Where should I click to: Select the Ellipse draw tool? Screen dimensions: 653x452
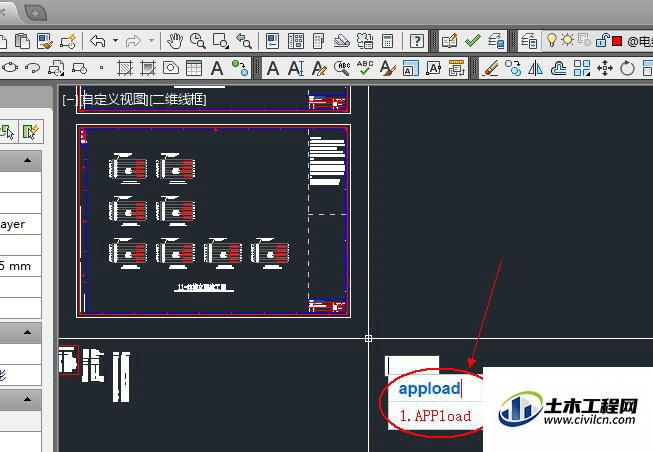[10, 67]
